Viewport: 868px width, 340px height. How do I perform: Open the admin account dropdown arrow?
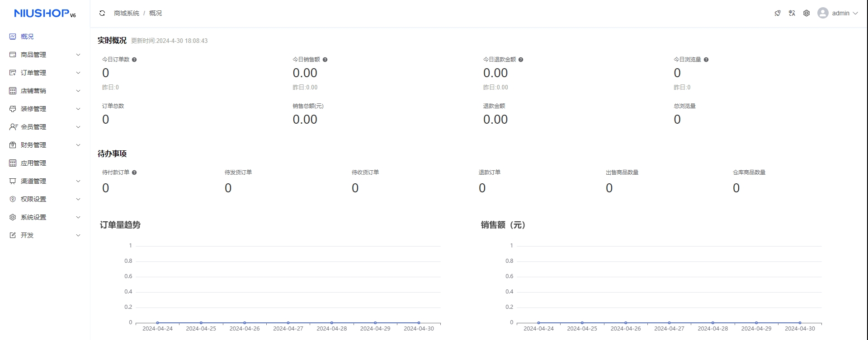(x=855, y=13)
